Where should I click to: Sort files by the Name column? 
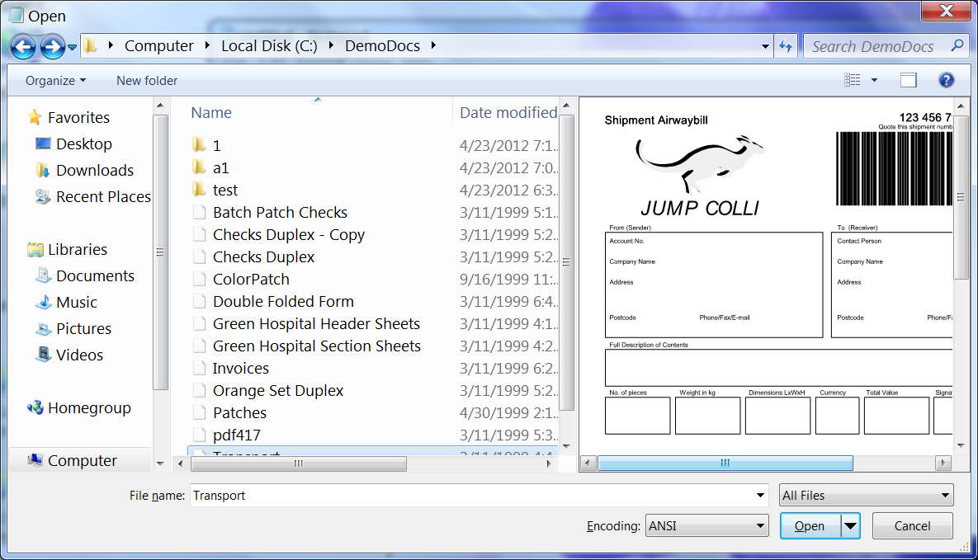(211, 112)
